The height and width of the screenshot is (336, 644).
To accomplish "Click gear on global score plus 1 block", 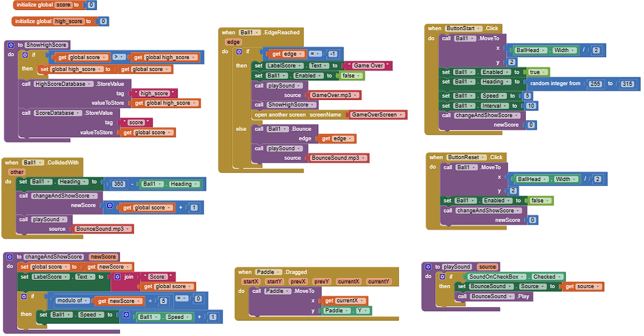I will (109, 206).
